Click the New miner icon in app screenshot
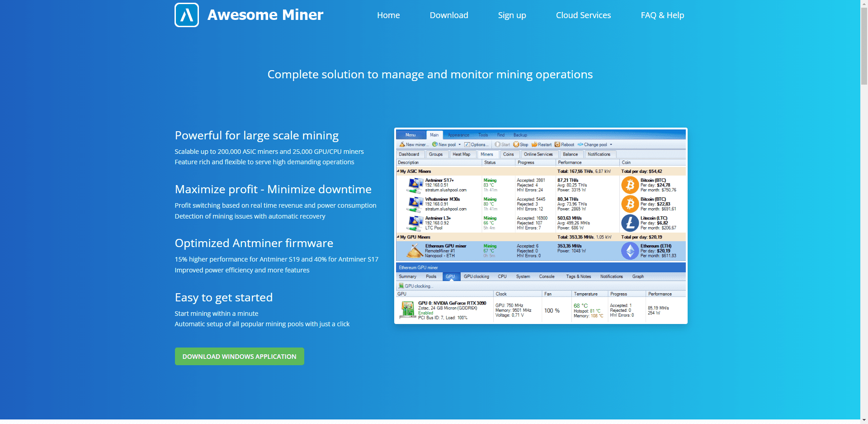Image resolution: width=868 pixels, height=424 pixels. 402,145
